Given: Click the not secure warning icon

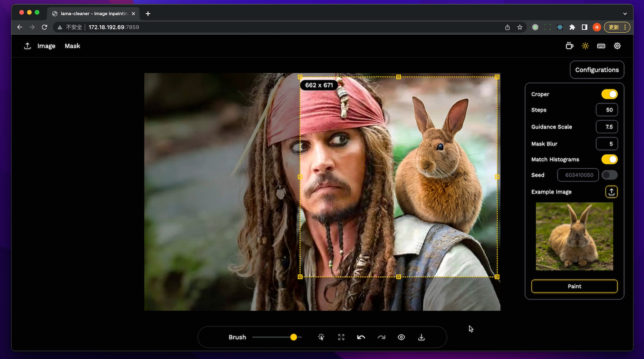Looking at the screenshot, I should click(x=60, y=27).
